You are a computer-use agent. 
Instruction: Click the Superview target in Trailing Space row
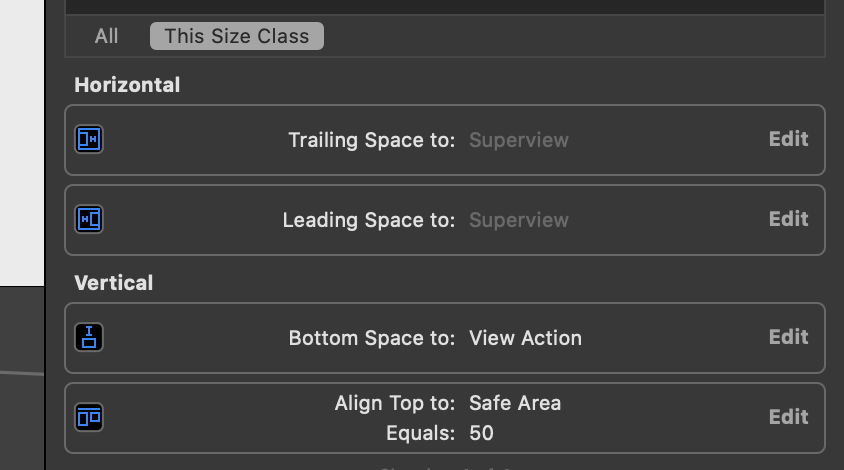[x=519, y=140]
